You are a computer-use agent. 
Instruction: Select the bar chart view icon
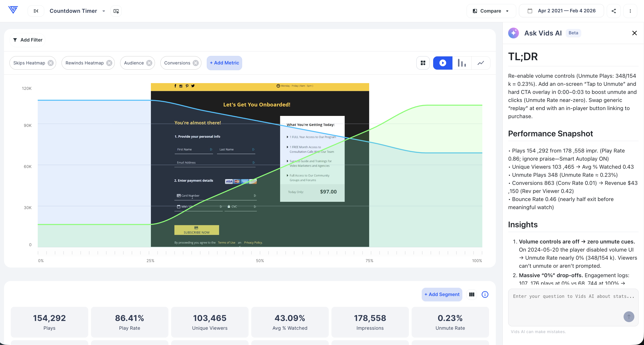point(462,63)
